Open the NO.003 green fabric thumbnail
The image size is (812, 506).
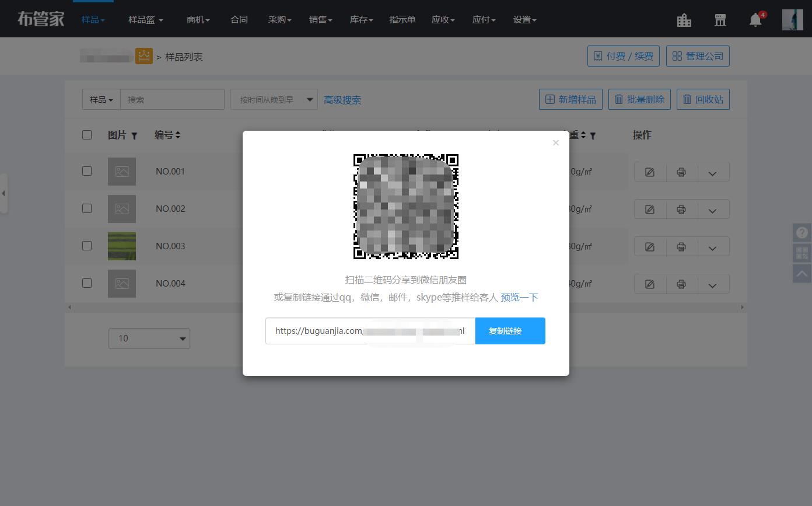[122, 246]
